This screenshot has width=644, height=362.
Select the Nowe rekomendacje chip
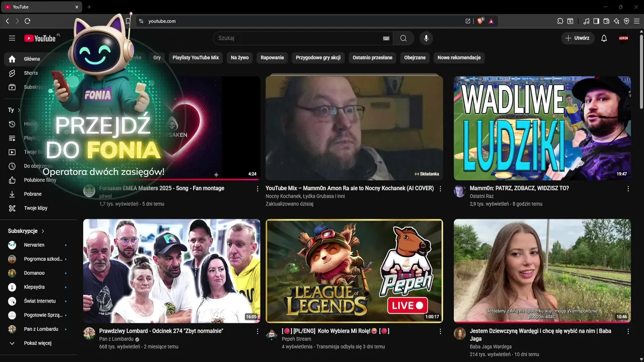tap(459, 57)
